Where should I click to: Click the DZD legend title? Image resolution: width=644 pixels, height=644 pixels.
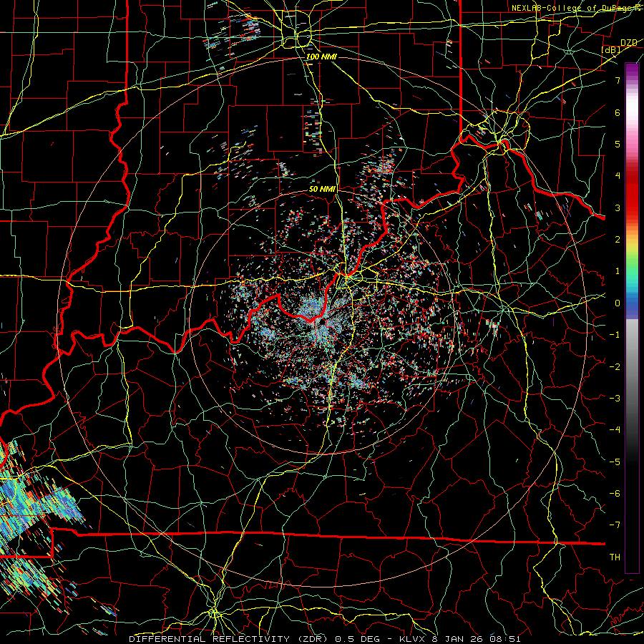pos(629,43)
